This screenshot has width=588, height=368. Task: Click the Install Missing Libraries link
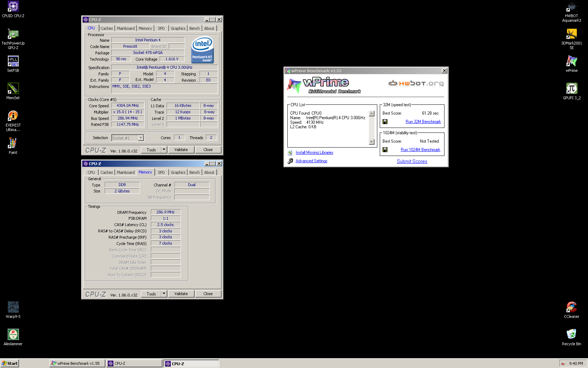pyautogui.click(x=314, y=152)
